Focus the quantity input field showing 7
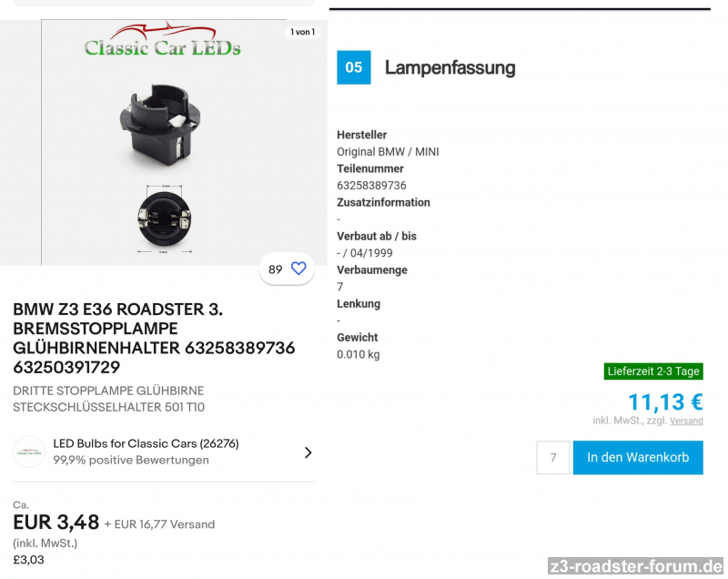The height and width of the screenshot is (579, 728). click(x=553, y=457)
